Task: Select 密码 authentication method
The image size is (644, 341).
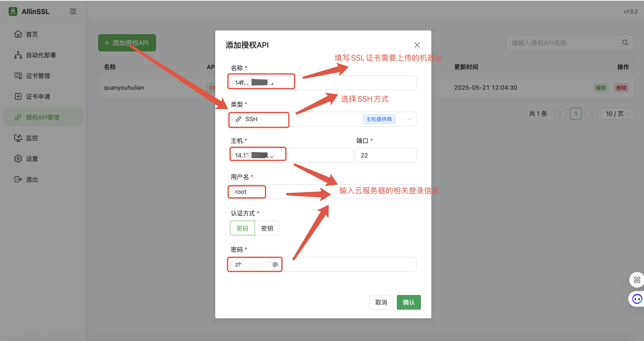Action: 242,228
